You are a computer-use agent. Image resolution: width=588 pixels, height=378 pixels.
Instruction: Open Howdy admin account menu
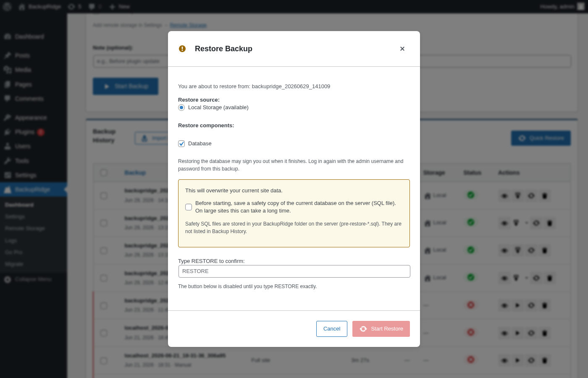coord(562,7)
